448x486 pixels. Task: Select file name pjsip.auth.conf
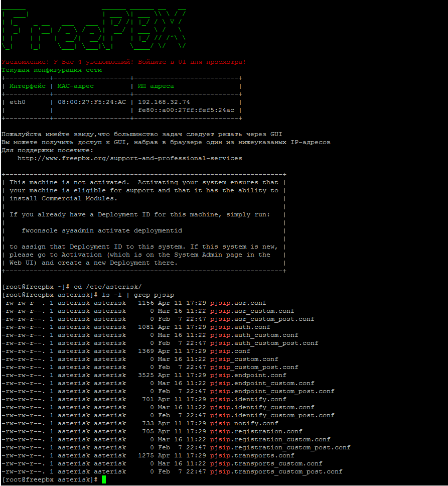coord(240,327)
